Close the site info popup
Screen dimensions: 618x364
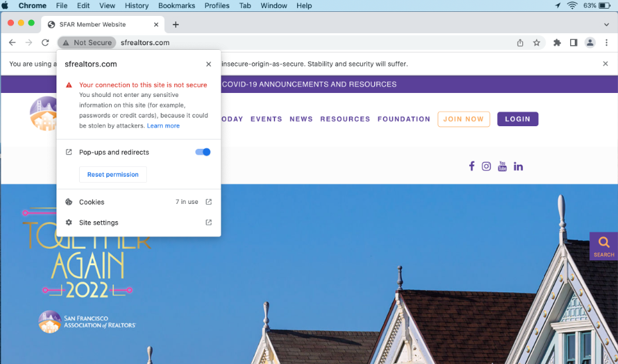click(209, 64)
